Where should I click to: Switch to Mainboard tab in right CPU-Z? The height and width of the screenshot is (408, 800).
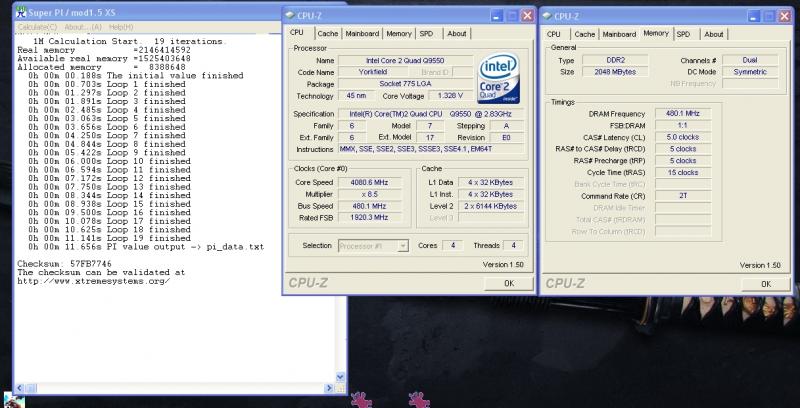tap(619, 34)
